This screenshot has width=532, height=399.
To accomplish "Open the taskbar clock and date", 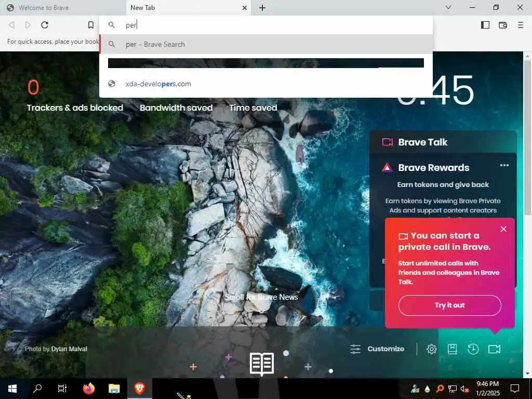I will 487,389.
